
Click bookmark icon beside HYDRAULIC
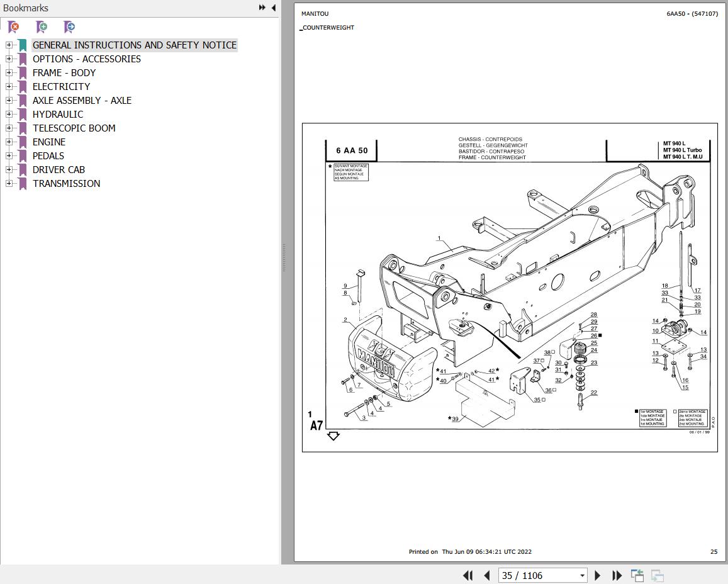pos(23,115)
